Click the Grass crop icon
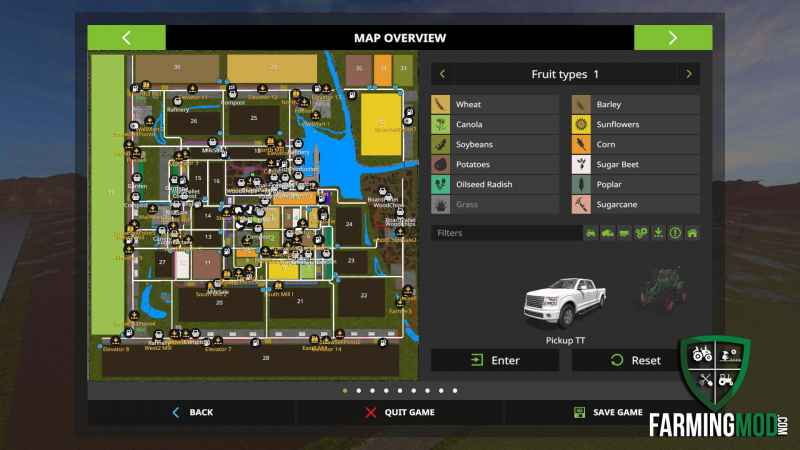The image size is (800, 450). pyautogui.click(x=441, y=205)
